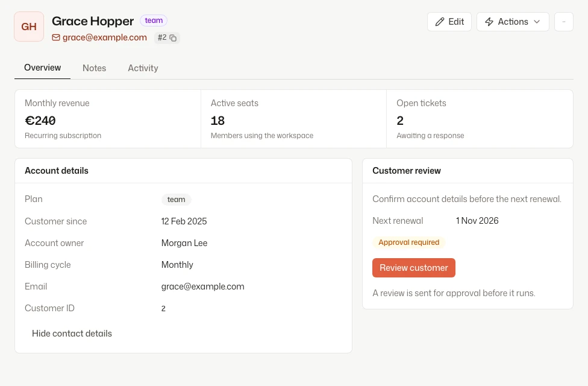
Task: Switch to the Overview tab
Action: (x=42, y=68)
